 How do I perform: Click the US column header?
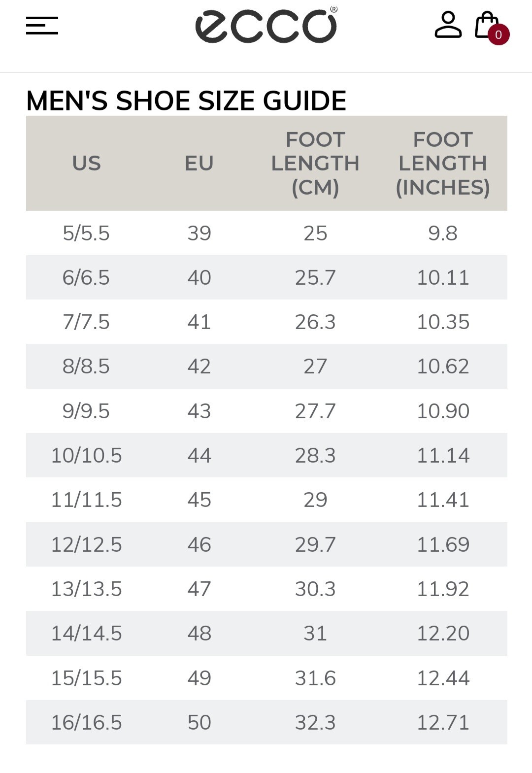(86, 163)
